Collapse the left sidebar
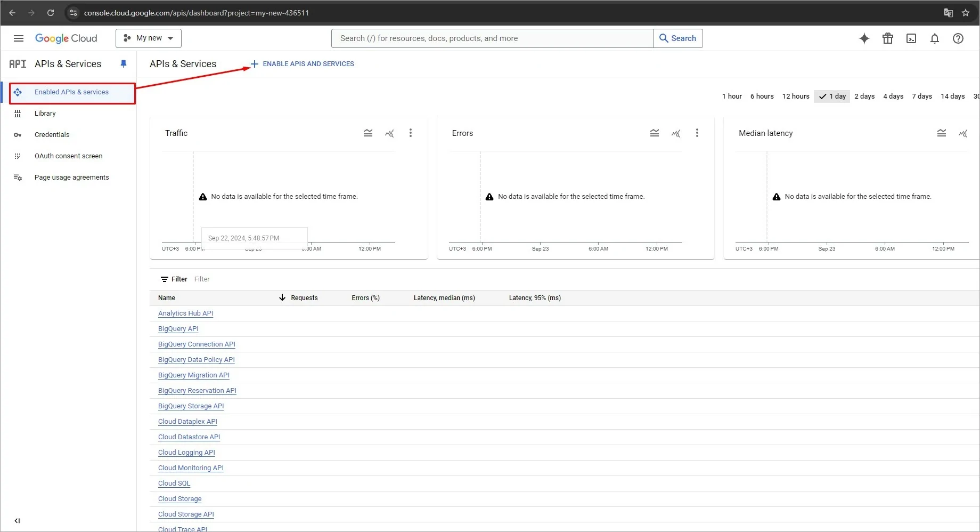 coord(17,521)
